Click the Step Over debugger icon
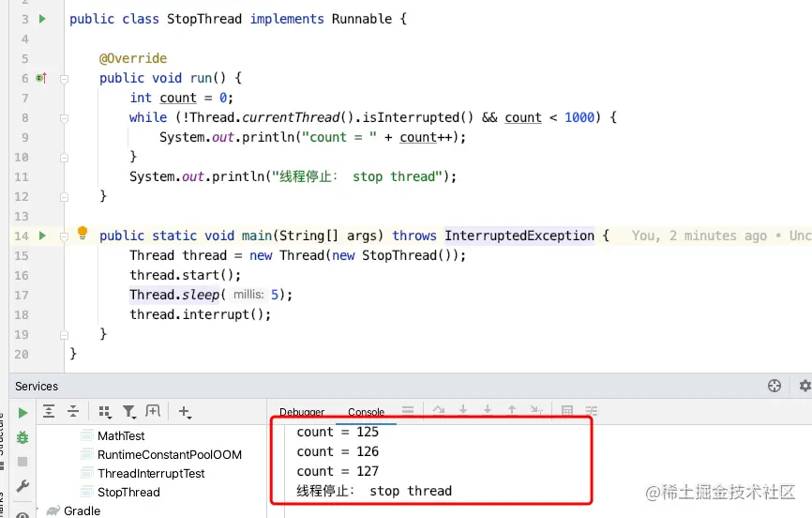 439,411
